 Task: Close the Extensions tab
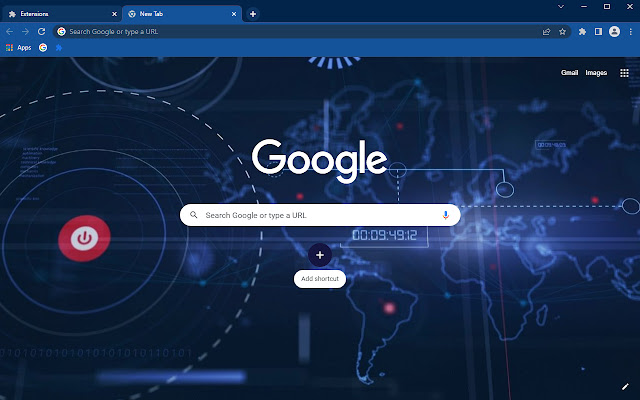(x=114, y=14)
